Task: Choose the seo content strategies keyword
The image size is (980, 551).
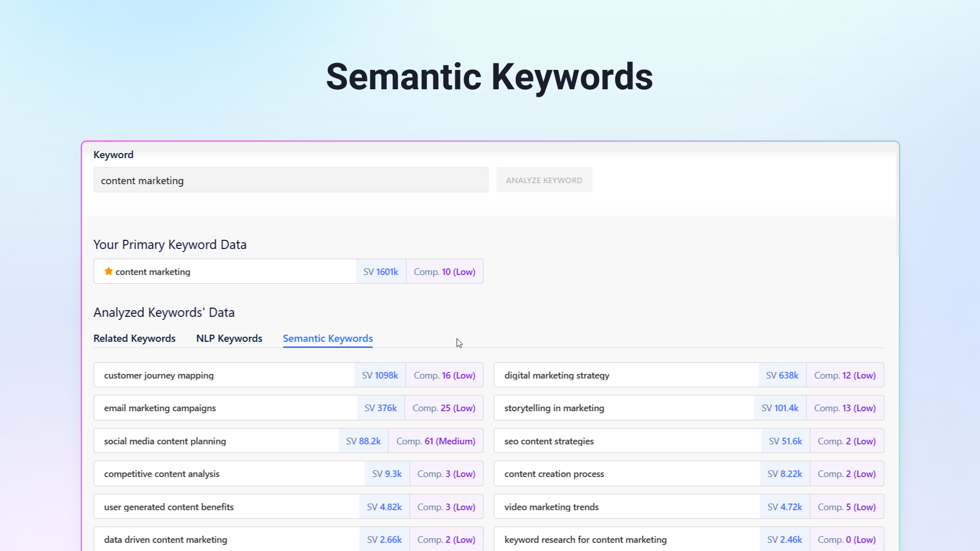Action: point(549,441)
